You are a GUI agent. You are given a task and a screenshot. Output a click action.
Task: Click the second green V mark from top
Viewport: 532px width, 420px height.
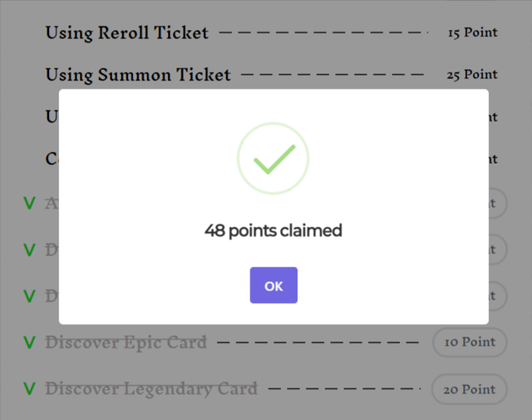coord(29,250)
